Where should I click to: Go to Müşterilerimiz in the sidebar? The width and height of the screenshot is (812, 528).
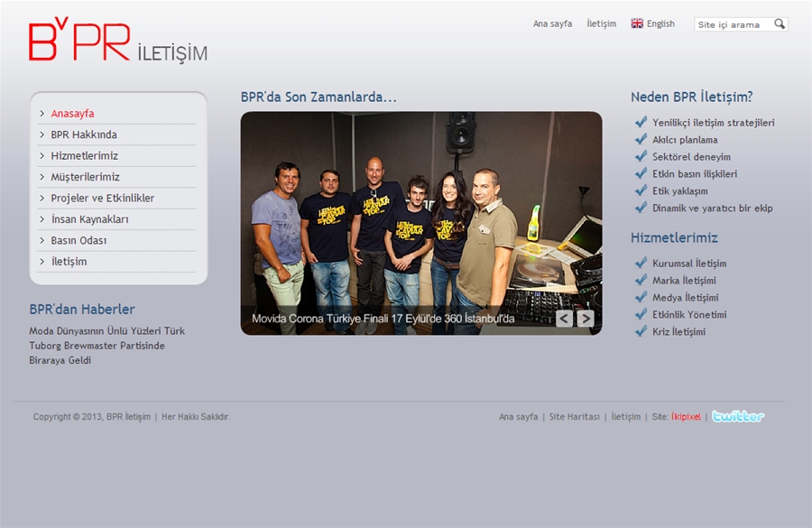[x=85, y=177]
